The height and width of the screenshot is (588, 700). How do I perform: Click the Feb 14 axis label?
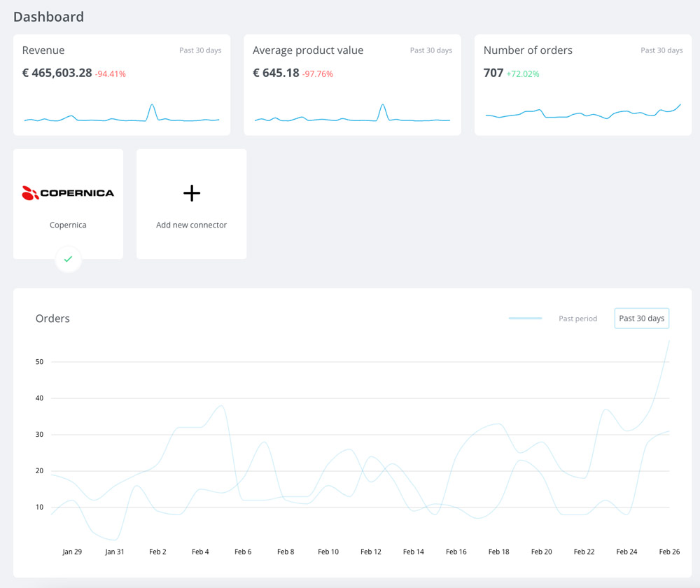point(414,552)
